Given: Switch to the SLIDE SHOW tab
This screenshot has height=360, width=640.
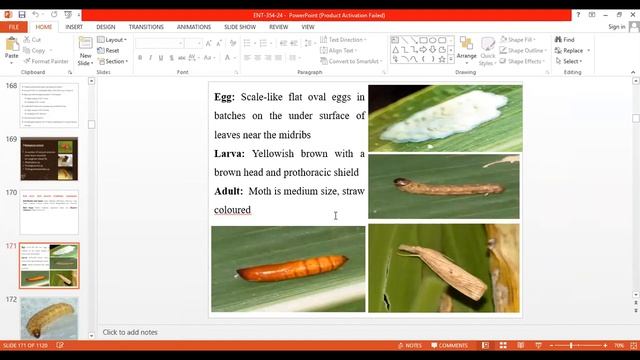Looking at the screenshot, I should point(240,27).
